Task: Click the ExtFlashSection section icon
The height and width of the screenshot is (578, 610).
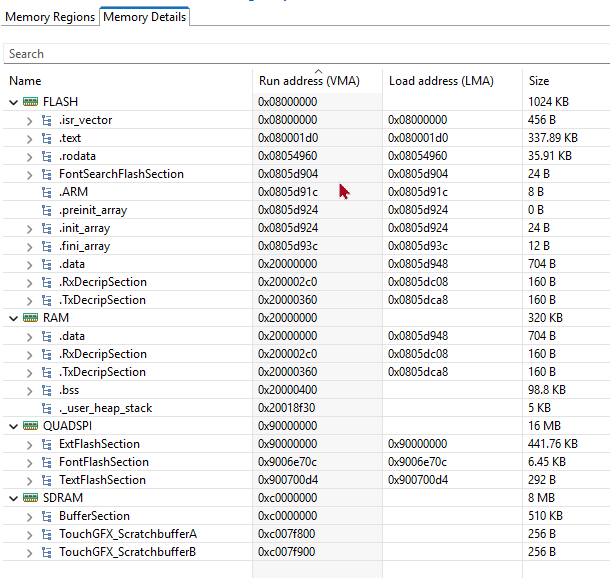Action: 47,444
